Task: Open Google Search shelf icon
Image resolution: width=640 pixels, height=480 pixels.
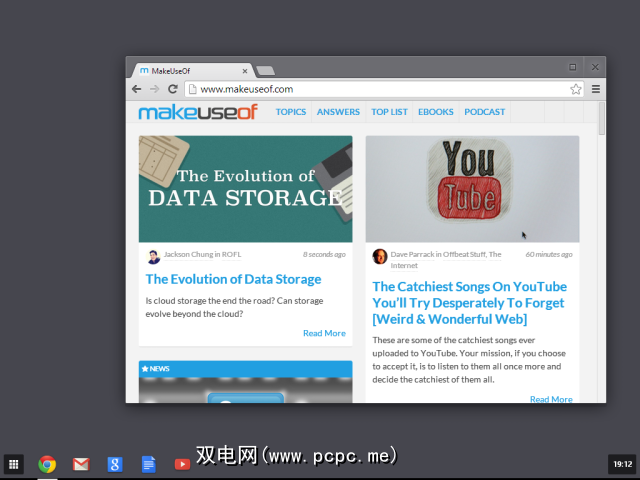Action: click(x=115, y=464)
